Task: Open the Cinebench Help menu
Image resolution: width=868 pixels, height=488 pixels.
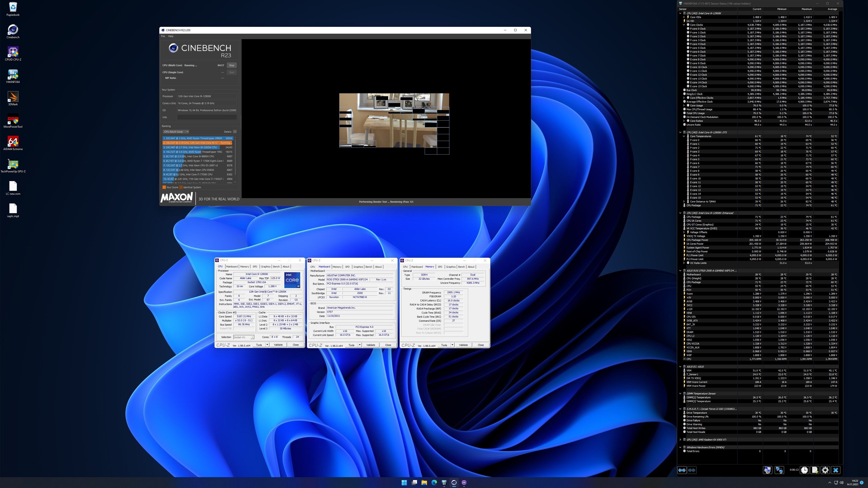Action: click(170, 36)
